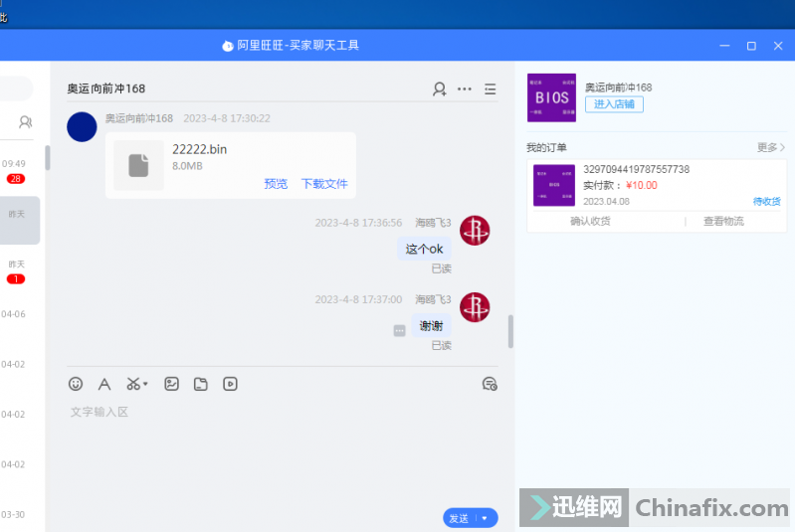
Task: Open the order's BIOS product thumbnail
Action: coord(554,185)
